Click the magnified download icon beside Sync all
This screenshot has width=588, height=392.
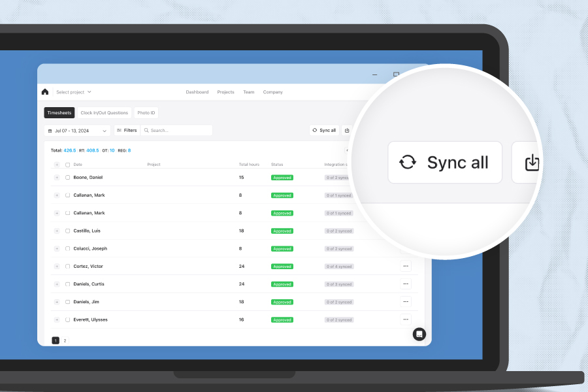pos(532,162)
